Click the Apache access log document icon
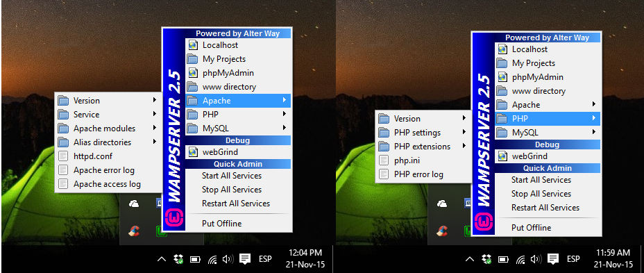 tap(63, 184)
